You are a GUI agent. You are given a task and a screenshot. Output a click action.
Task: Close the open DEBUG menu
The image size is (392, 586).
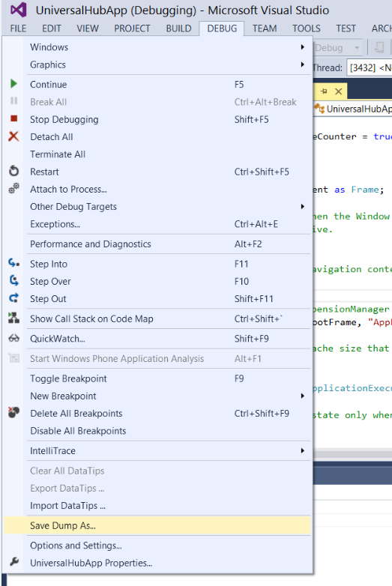click(222, 28)
